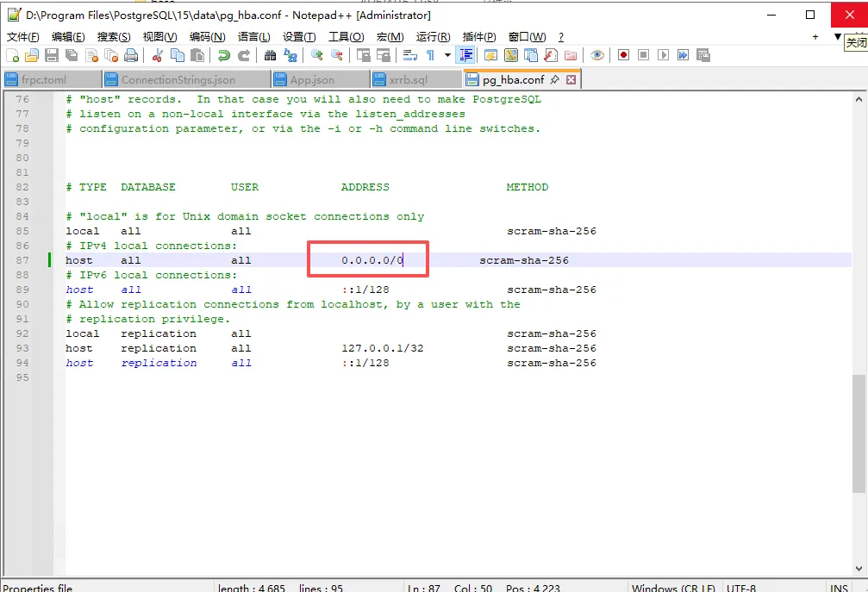Toggle the indent guide button
Screen dimensions: 868x592
(x=466, y=55)
